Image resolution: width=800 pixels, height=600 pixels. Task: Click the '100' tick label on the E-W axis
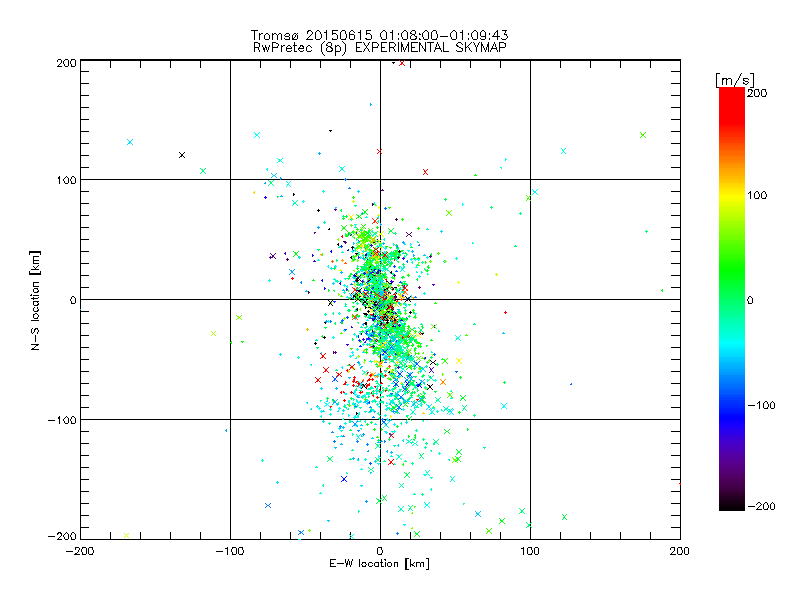point(530,551)
